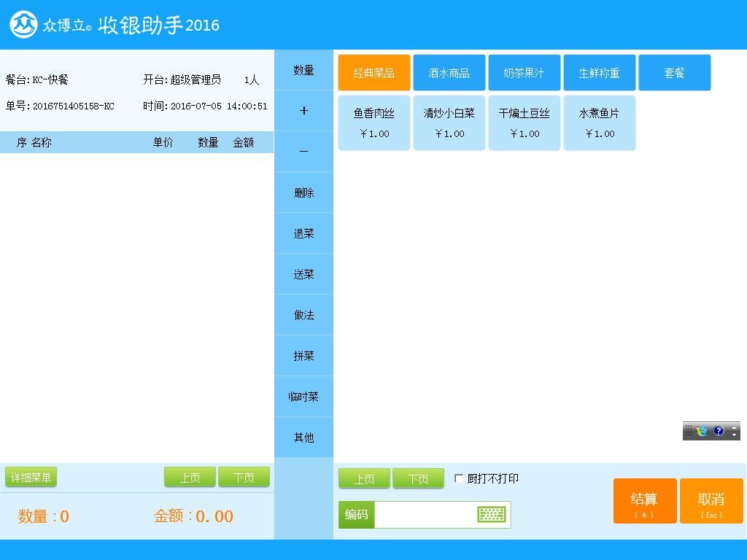Decrease quantity with the − button
Screen dimensions: 747x560
[303, 152]
